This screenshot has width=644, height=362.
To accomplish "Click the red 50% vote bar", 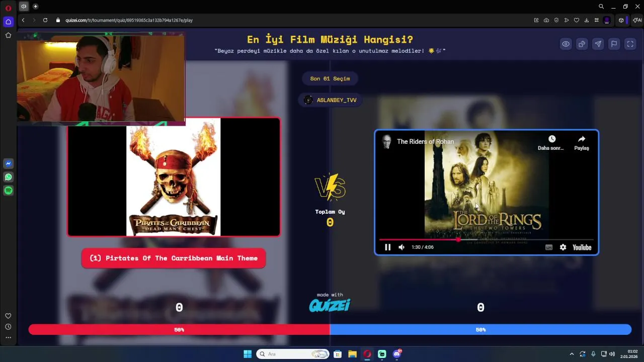I will tap(179, 330).
